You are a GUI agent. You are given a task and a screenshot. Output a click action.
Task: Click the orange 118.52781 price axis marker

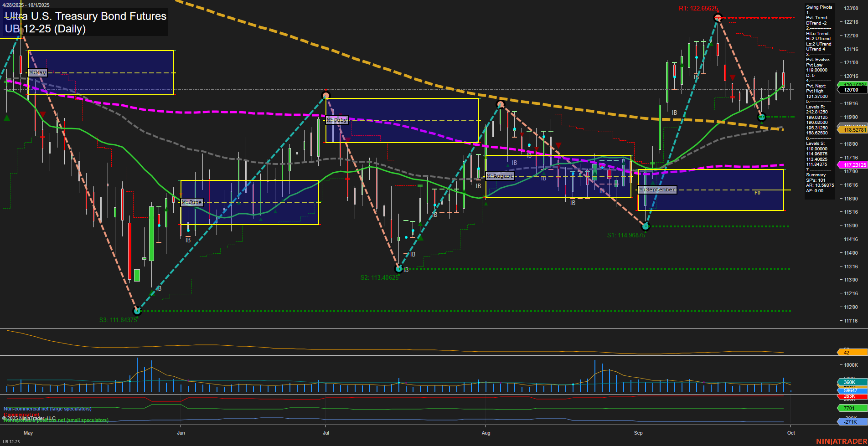pos(853,130)
